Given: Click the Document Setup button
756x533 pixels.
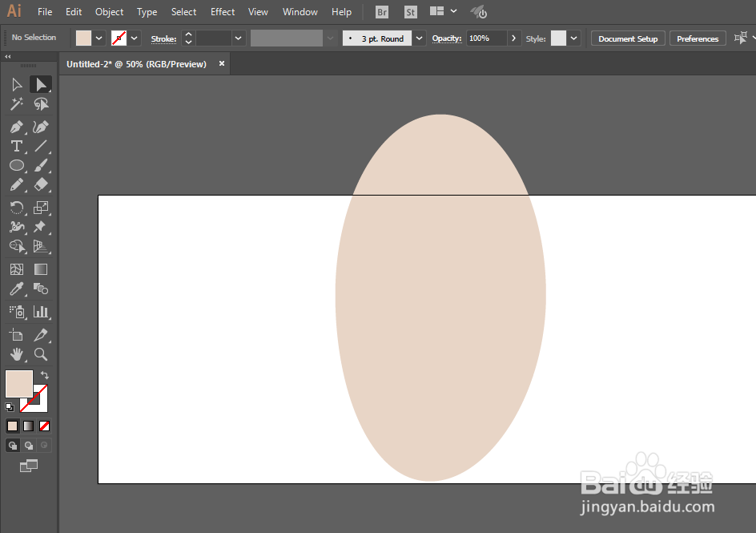Looking at the screenshot, I should pos(628,38).
